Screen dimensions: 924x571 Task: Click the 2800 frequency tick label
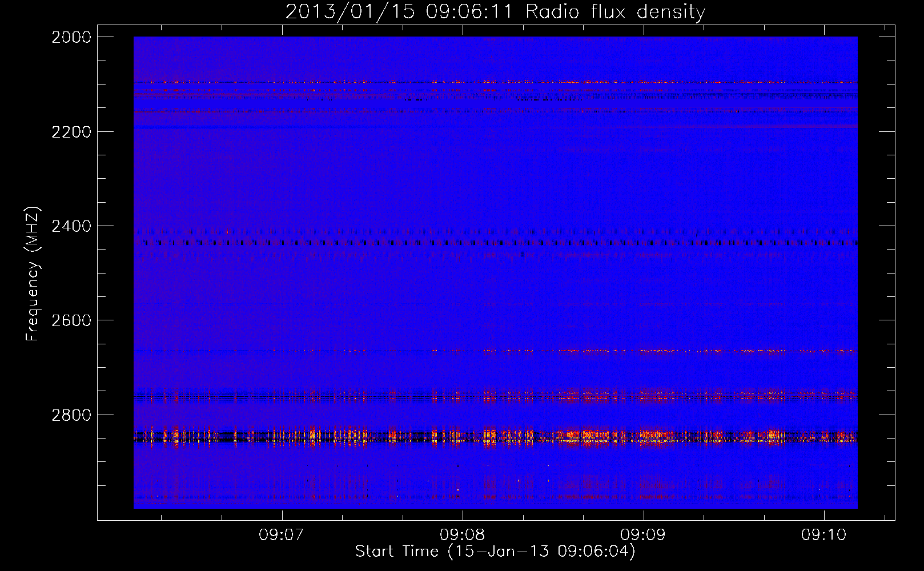click(x=71, y=415)
